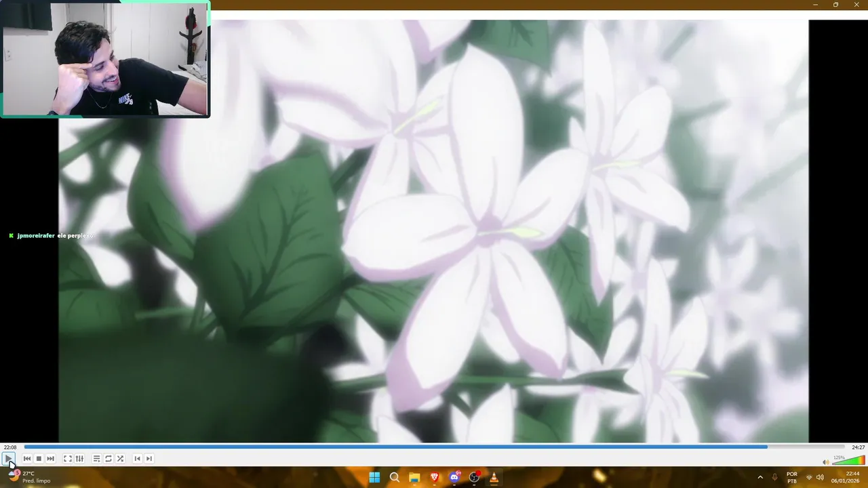Step to next chapter/frame button
This screenshot has height=488, width=868.
(149, 459)
